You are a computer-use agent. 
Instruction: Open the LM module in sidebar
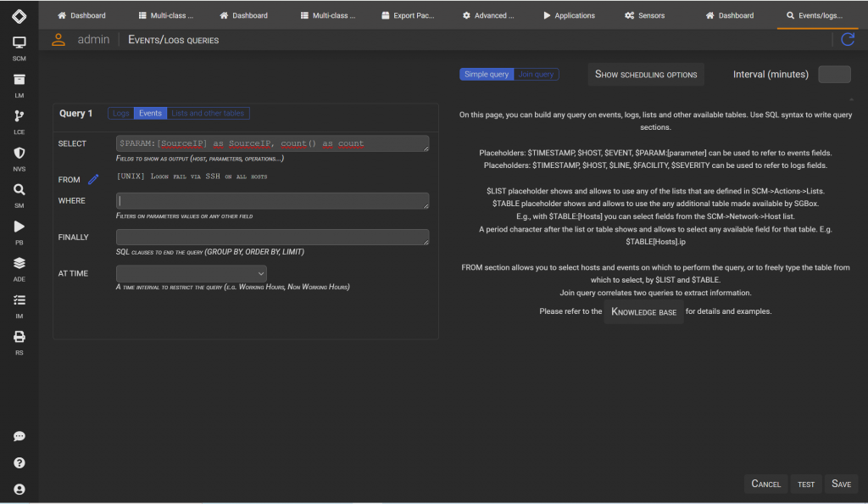pos(19,86)
